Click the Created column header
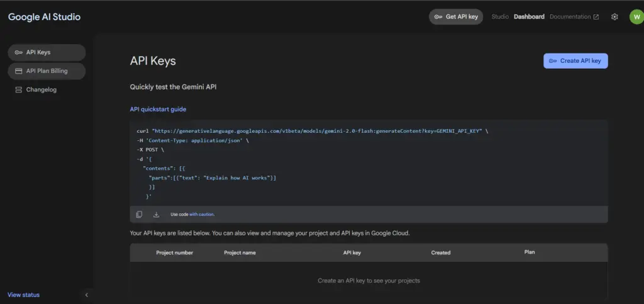This screenshot has width=644, height=304. [x=441, y=252]
